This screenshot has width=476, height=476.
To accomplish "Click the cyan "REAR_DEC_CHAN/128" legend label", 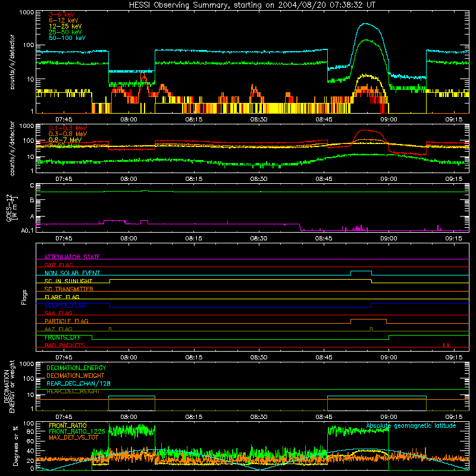I will click(x=79, y=384).
